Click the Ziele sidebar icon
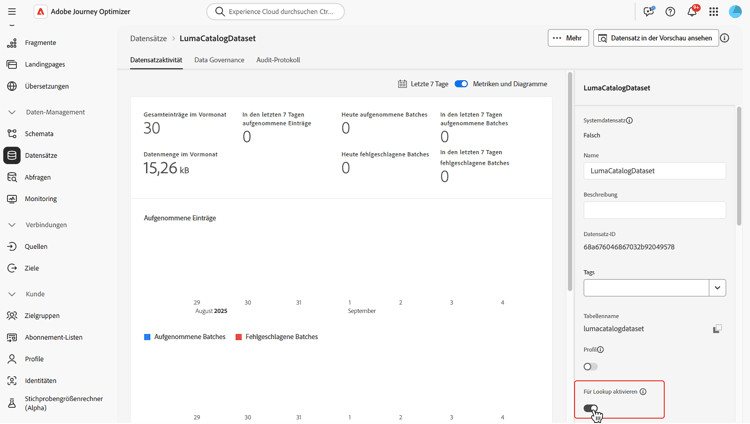 click(x=12, y=268)
